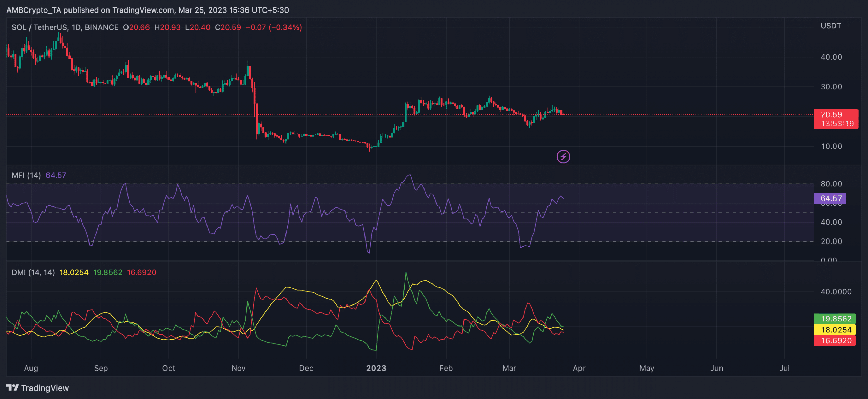Viewport: 868px width, 399px height.
Task: Click the Oct label on the time axis
Action: point(169,368)
